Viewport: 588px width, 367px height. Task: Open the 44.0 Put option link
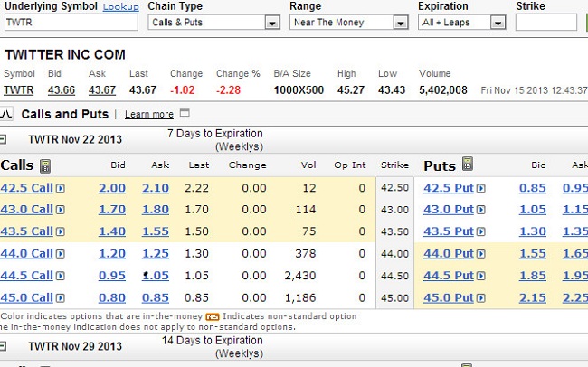click(449, 253)
